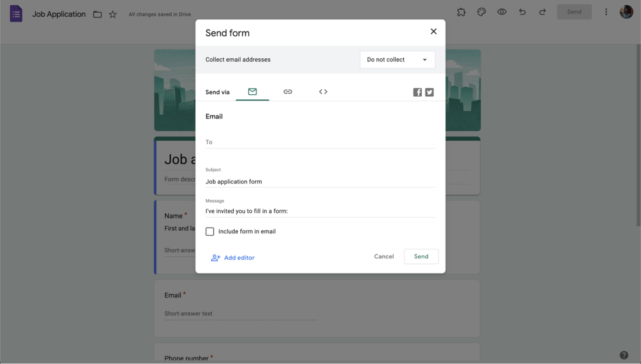Switch to the link send tab
Screen dimensions: 641x364
click(288, 92)
